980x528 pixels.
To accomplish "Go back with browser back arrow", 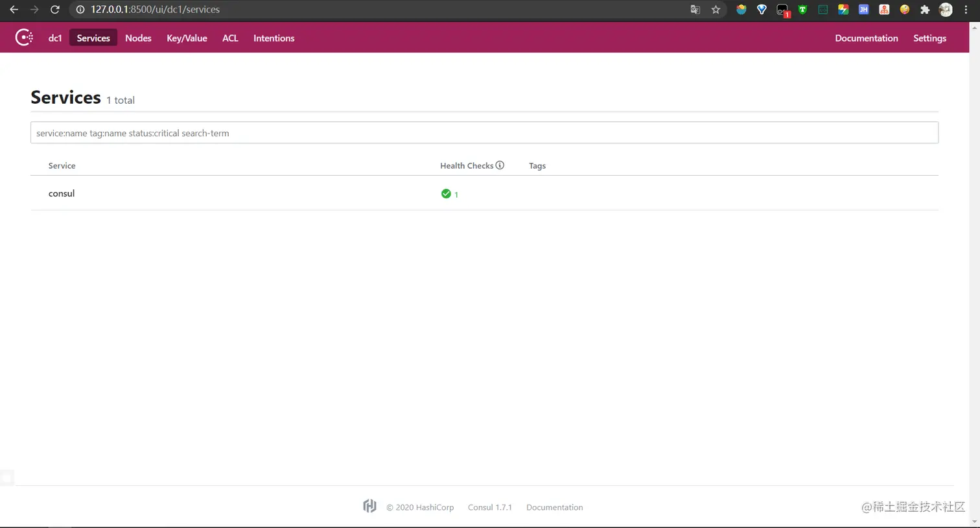I will pos(14,10).
